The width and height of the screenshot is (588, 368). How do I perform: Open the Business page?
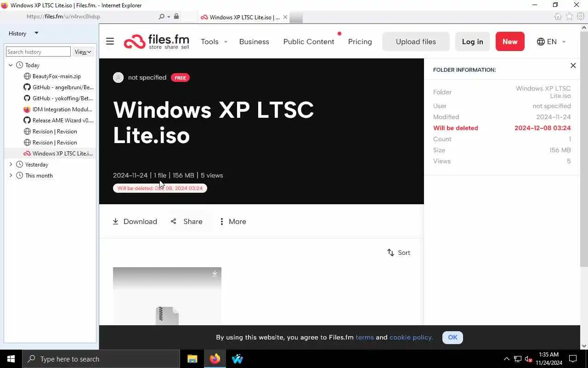coord(254,41)
